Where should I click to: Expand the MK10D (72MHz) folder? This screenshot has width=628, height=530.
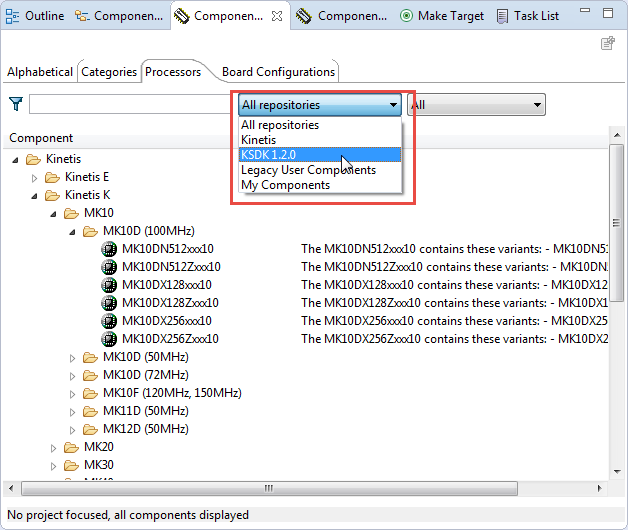(72, 376)
